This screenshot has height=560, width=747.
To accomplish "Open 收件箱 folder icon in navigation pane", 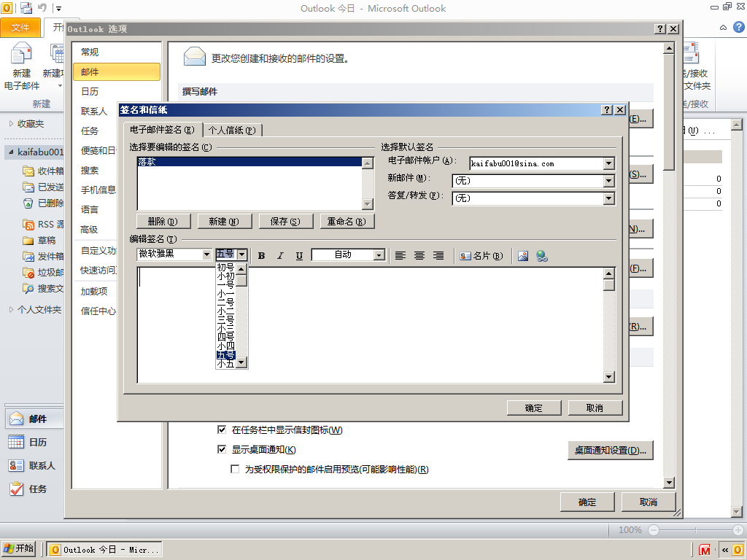I will (28, 171).
